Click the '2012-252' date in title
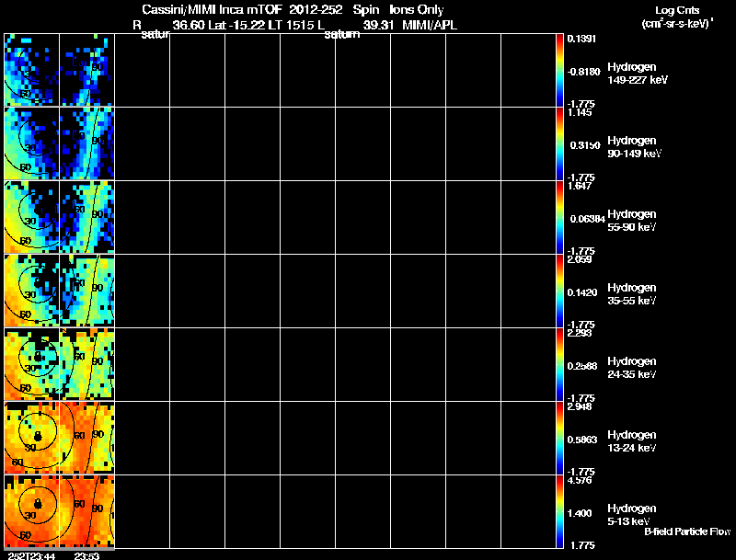736x560 pixels. tap(316, 9)
